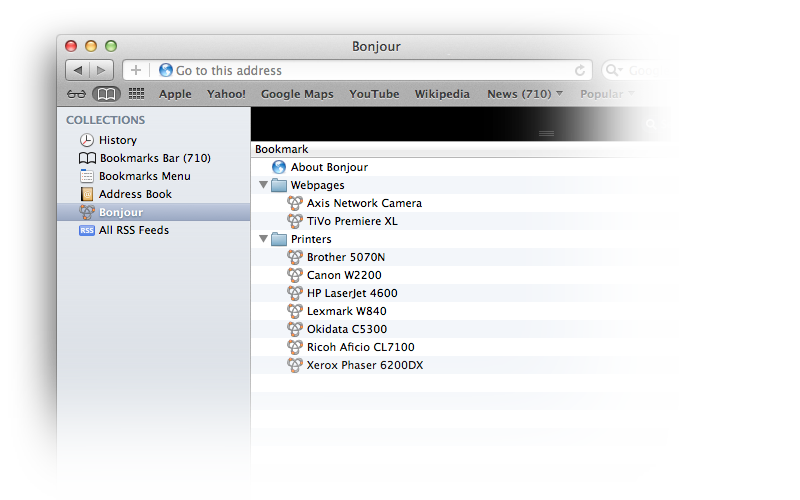The image size is (800, 500).
Task: Zoom window with the green button
Action: [x=111, y=46]
